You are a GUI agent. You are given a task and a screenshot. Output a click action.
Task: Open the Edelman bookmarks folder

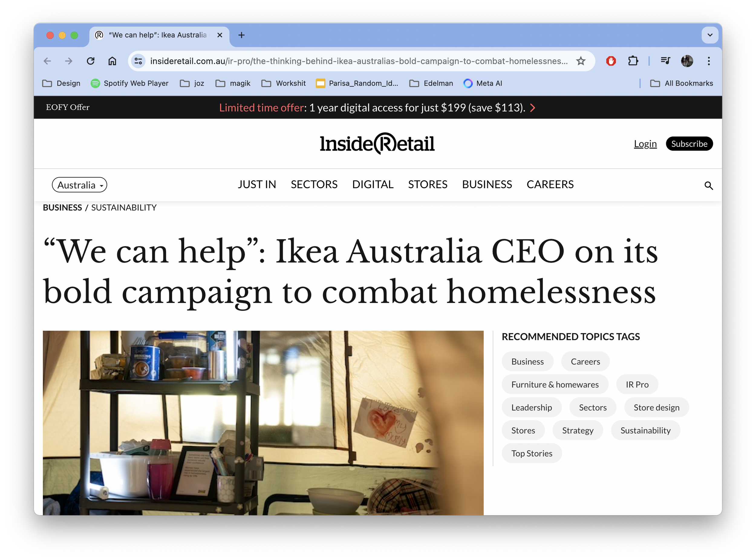click(431, 84)
